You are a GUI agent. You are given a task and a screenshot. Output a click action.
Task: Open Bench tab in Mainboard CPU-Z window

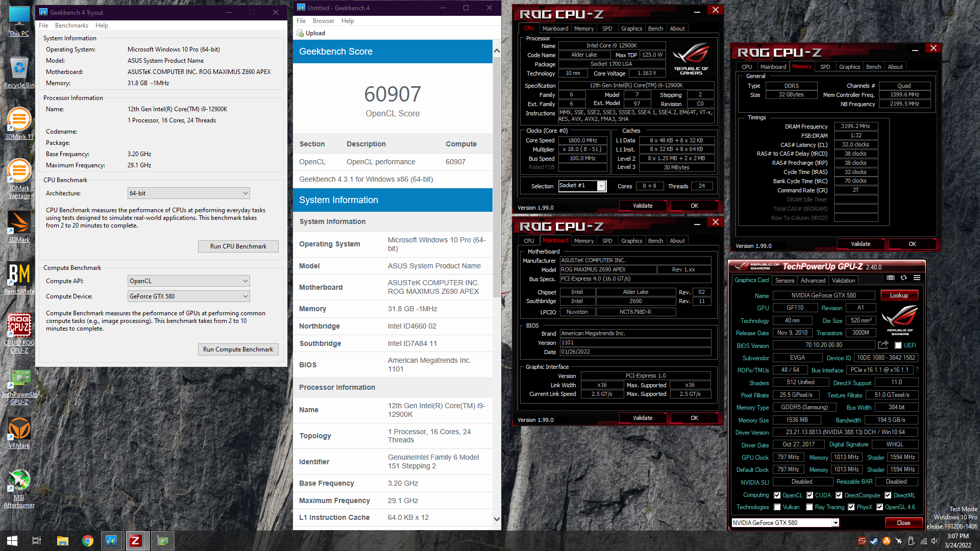(x=655, y=241)
